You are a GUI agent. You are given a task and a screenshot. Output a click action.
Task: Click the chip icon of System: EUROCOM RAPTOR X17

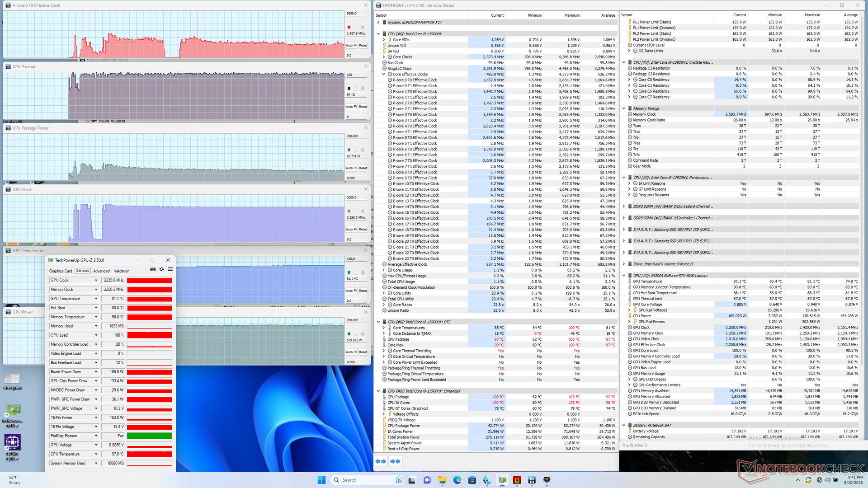tap(384, 22)
